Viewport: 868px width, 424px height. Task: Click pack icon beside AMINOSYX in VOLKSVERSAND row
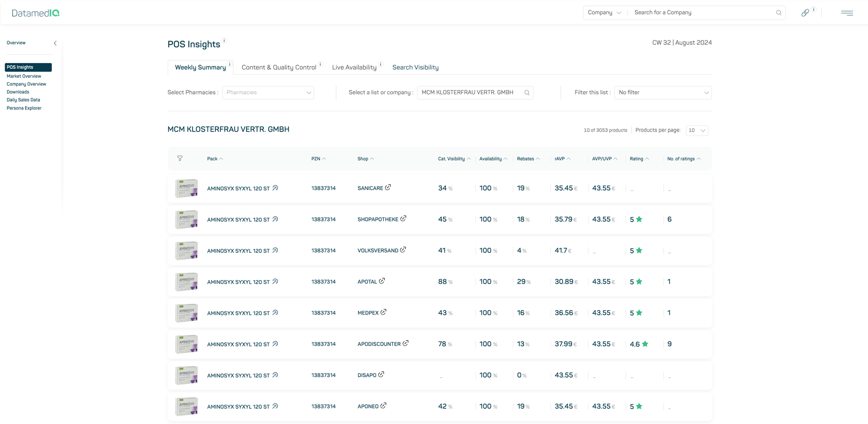click(275, 251)
